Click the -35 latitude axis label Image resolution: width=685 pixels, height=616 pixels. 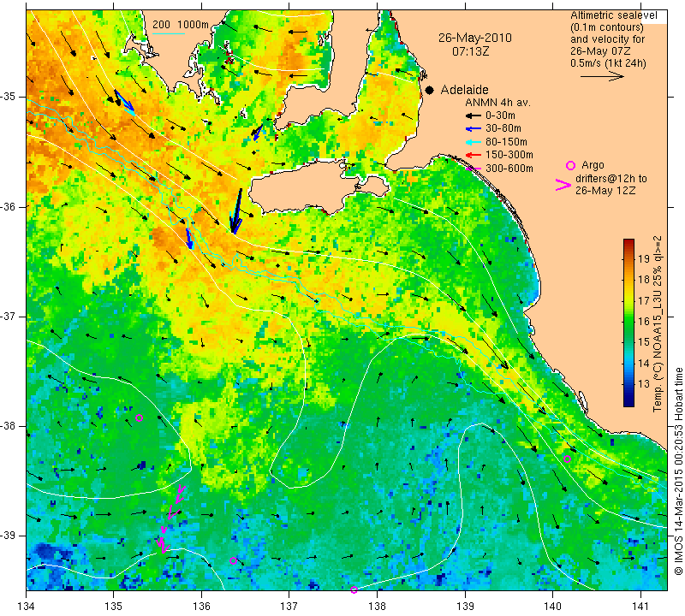tap(9, 97)
